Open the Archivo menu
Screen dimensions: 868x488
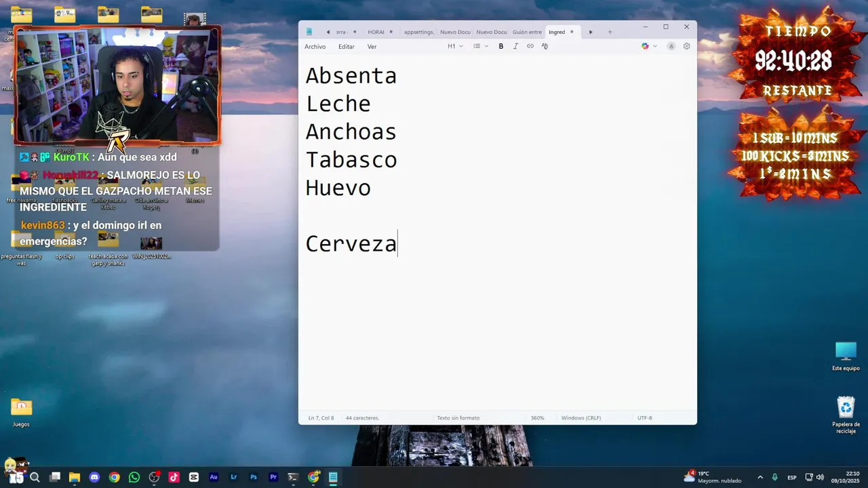point(315,47)
